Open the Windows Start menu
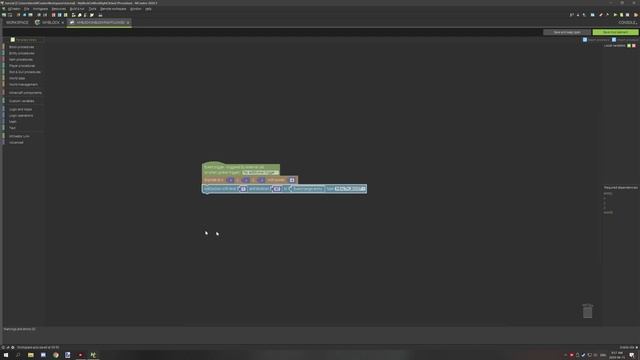640x360 pixels. (x=6, y=355)
